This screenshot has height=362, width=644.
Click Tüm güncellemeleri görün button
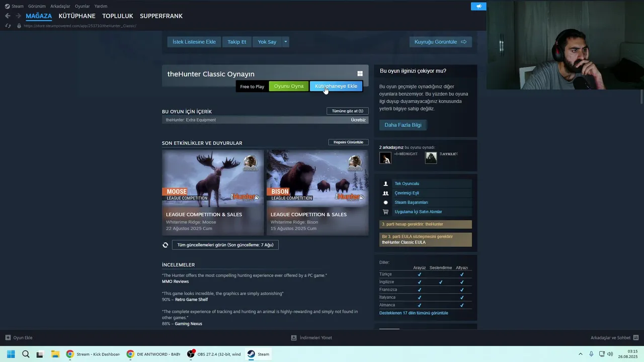tap(225, 245)
